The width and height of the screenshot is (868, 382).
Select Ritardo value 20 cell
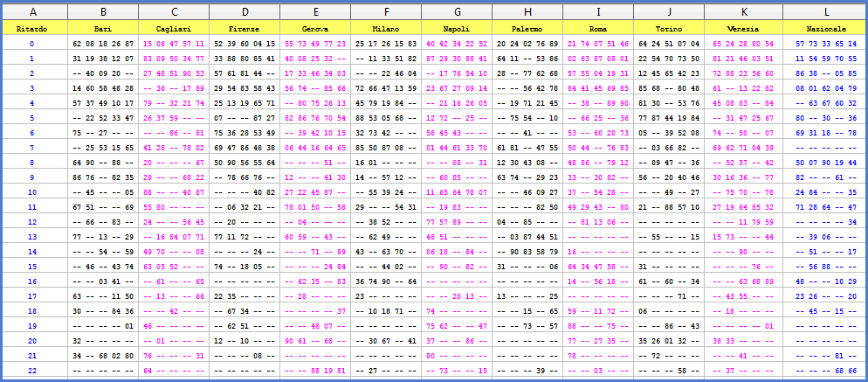click(35, 341)
